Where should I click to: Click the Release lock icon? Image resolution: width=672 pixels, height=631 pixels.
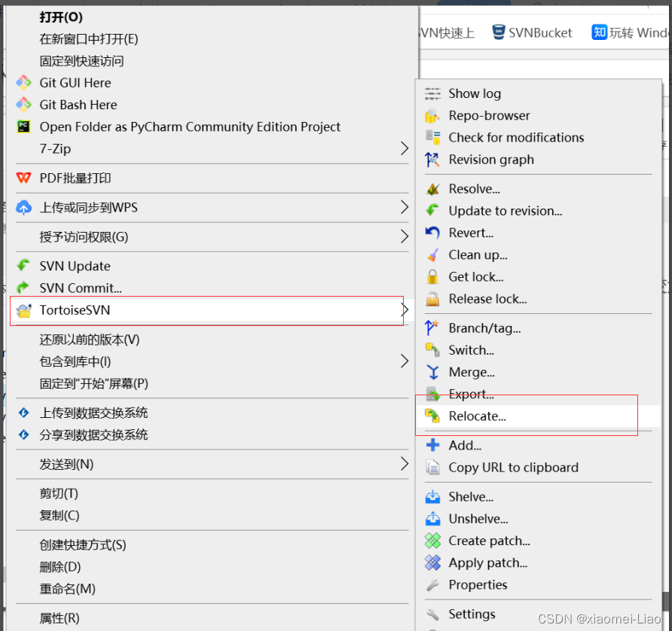coord(432,299)
